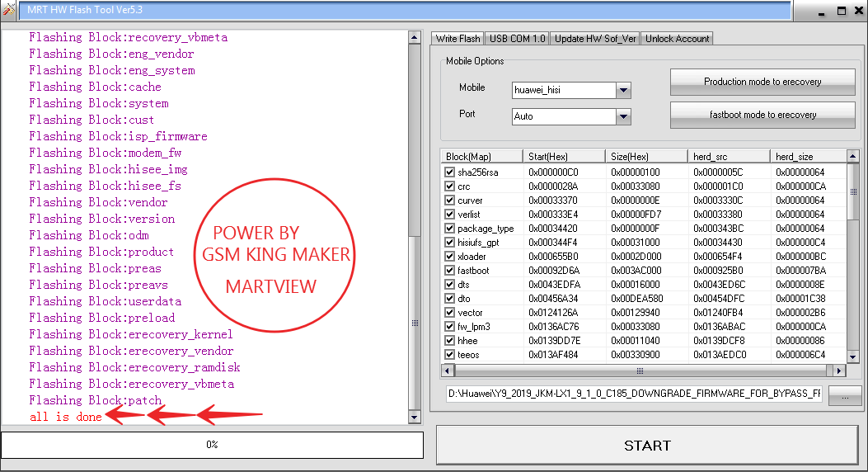
Task: Browse for firmware with the ... button
Action: tap(845, 396)
